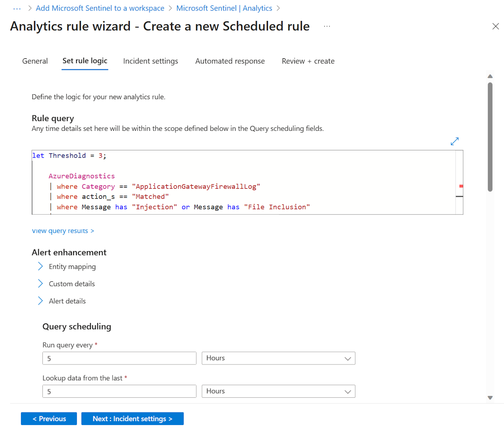Click the scroll down arrow of the page scrollbar
Image resolution: width=504 pixels, height=433 pixels.
point(490,397)
